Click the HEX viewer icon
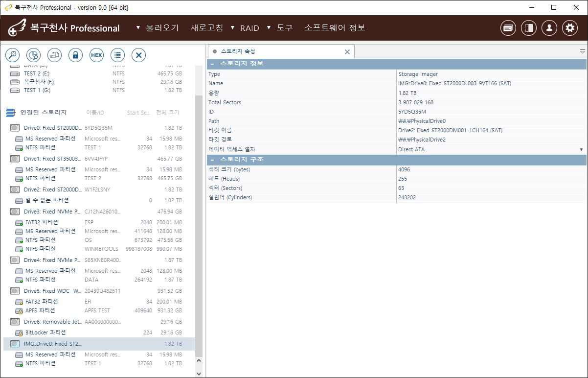 pos(96,55)
